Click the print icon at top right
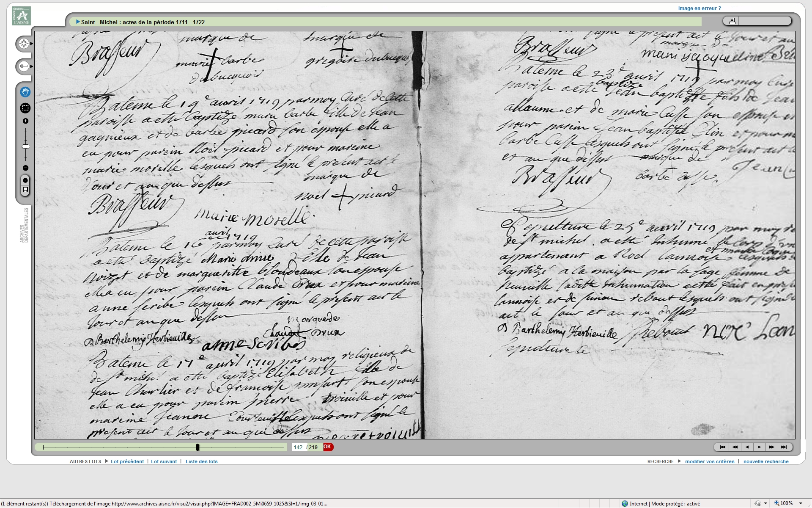Screen dimensions: 812x508 [732, 21]
